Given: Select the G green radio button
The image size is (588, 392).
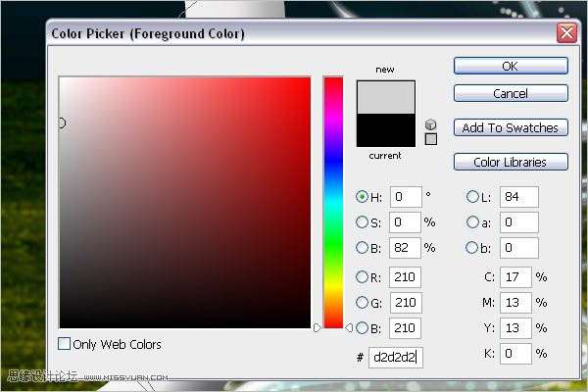Looking at the screenshot, I should (x=362, y=303).
